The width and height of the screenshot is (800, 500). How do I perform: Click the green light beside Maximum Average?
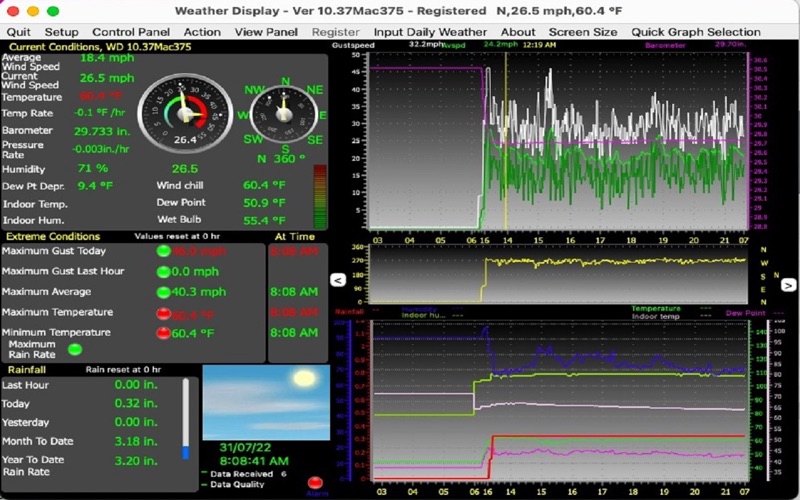tap(163, 292)
